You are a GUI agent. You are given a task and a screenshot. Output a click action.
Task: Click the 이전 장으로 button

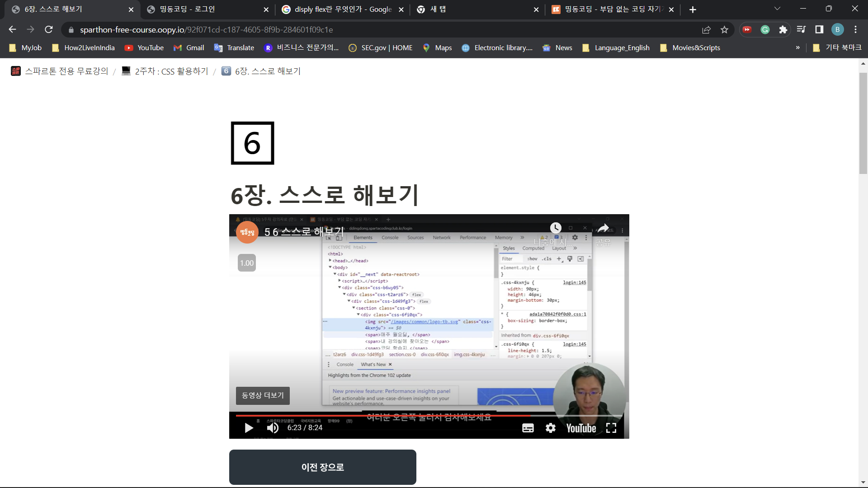tap(323, 467)
